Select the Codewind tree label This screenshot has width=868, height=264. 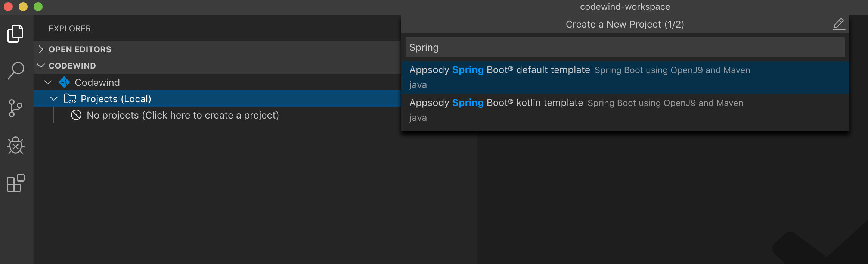pyautogui.click(x=97, y=82)
